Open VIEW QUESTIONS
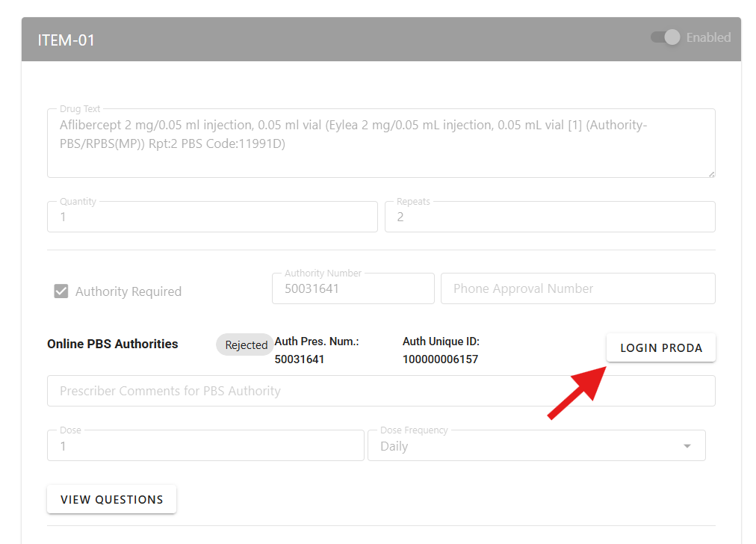Screen dimensions: 756x544 (111, 499)
